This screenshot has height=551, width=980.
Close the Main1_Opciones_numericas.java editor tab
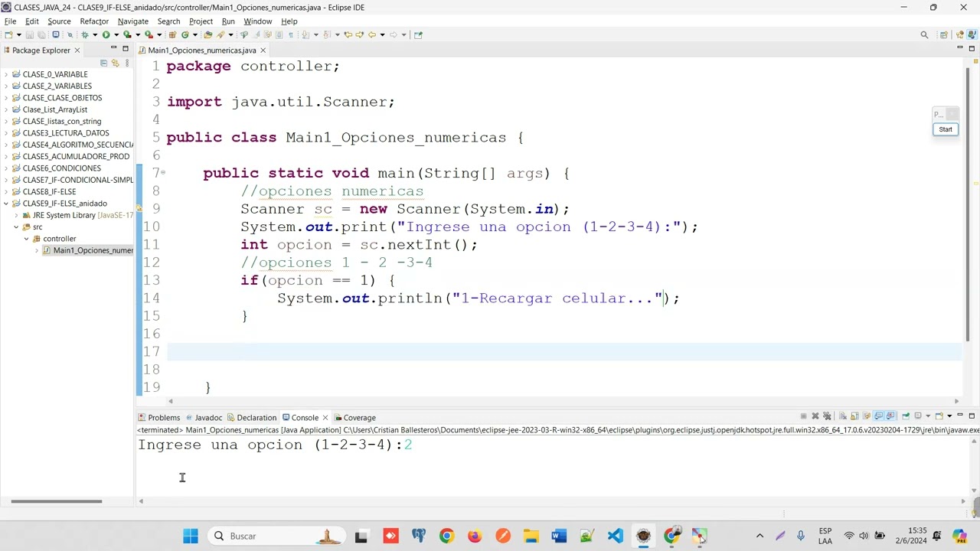[263, 51]
